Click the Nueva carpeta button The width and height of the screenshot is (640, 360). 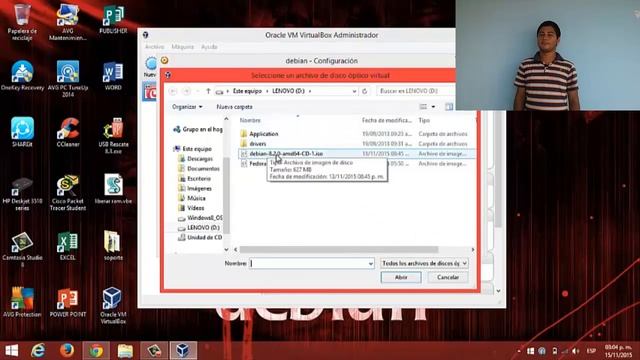pos(234,107)
